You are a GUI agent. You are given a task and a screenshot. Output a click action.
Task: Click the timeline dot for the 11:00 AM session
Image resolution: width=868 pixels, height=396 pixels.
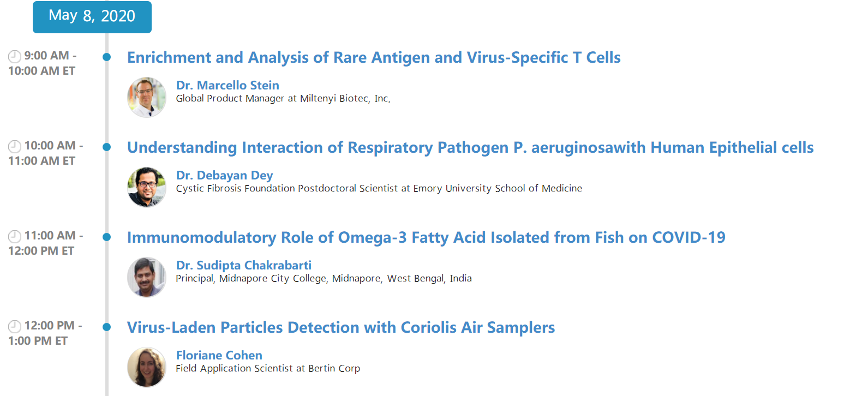[x=107, y=237]
